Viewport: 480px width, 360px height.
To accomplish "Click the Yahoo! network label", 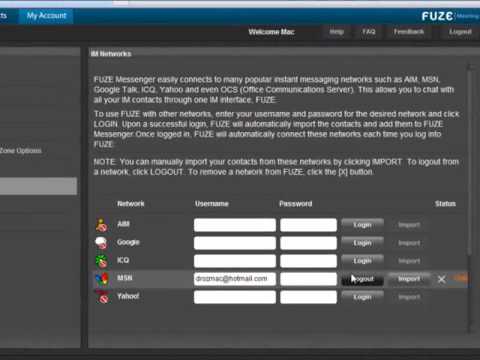I will point(128,296).
